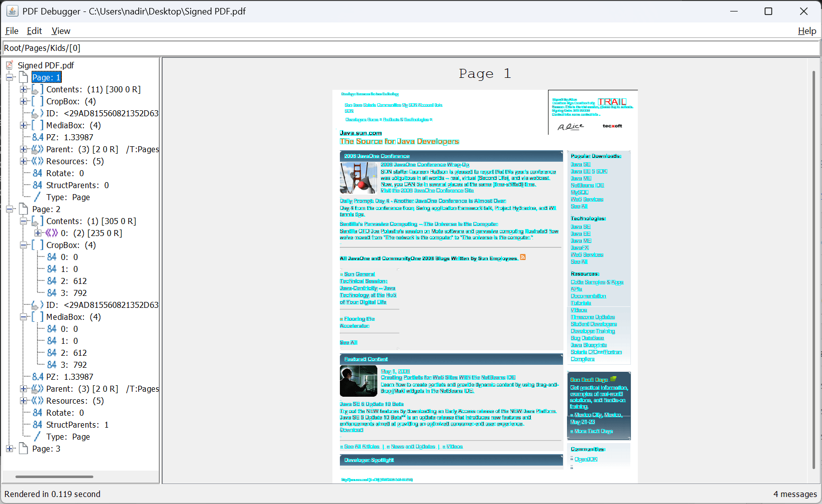
Task: Open the File menu
Action: (x=12, y=31)
